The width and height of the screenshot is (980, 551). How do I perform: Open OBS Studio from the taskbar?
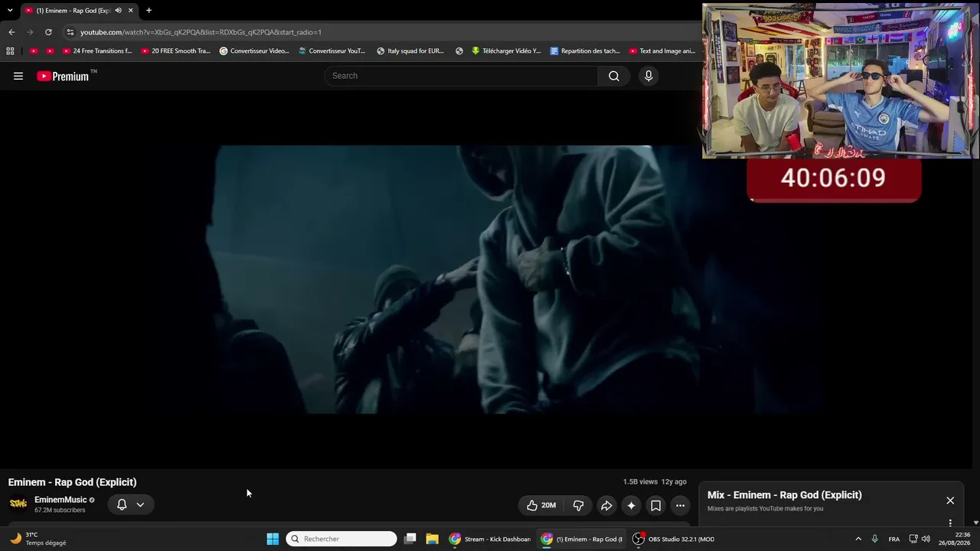point(674,539)
